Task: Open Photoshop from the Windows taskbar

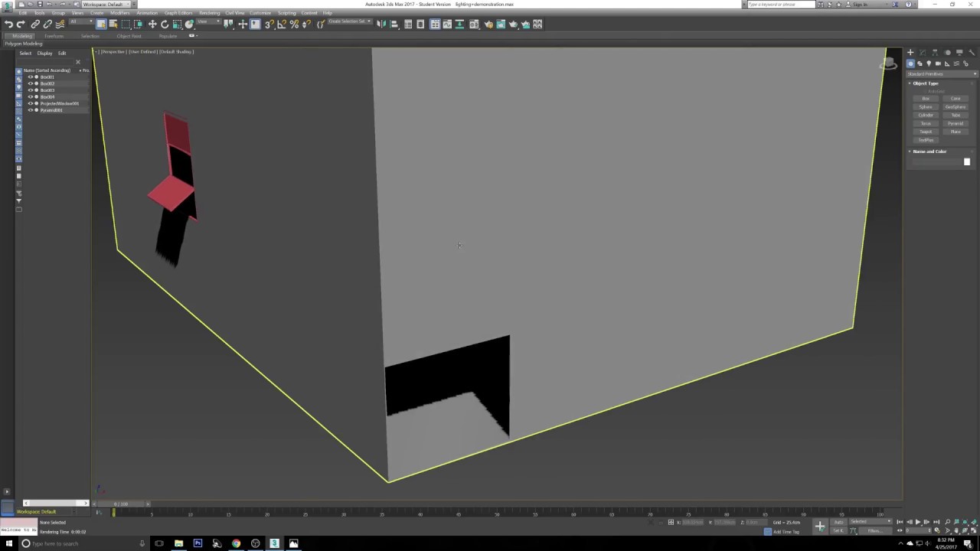Action: (x=198, y=543)
